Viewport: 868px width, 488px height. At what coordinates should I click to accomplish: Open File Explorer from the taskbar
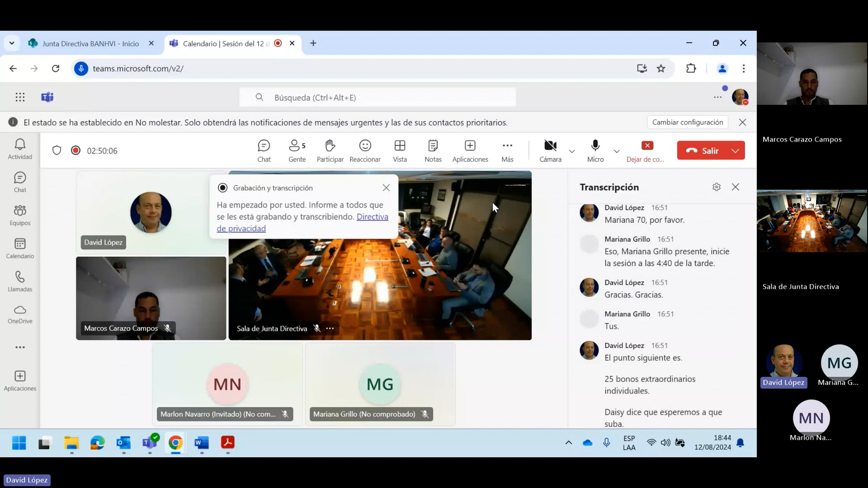pos(71,442)
